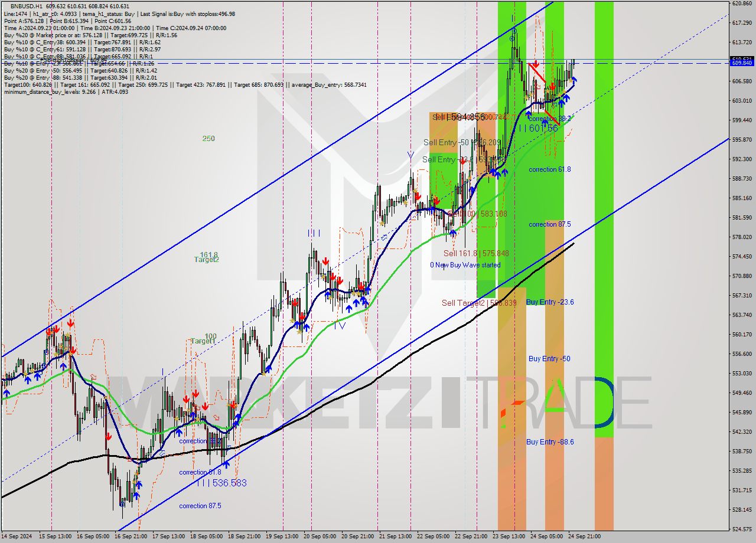
Task: Click the '24 Sep 21:00' time axis label
Action: click(x=585, y=537)
